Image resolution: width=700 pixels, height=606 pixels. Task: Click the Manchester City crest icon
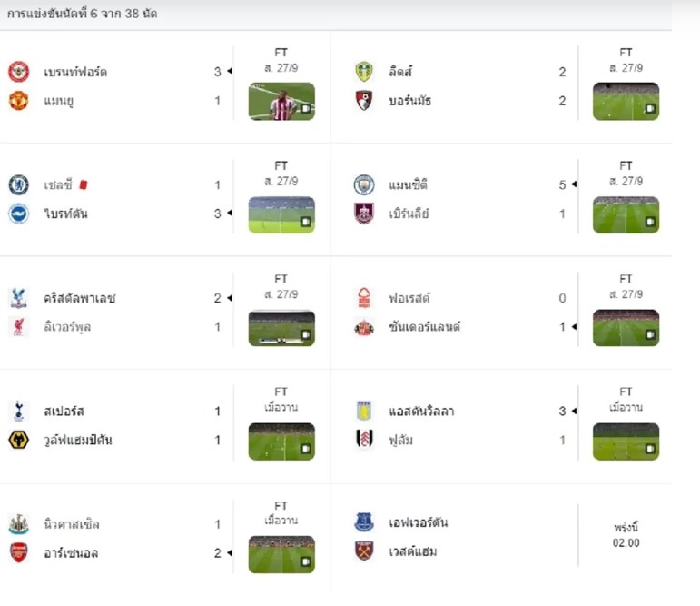[x=364, y=184]
